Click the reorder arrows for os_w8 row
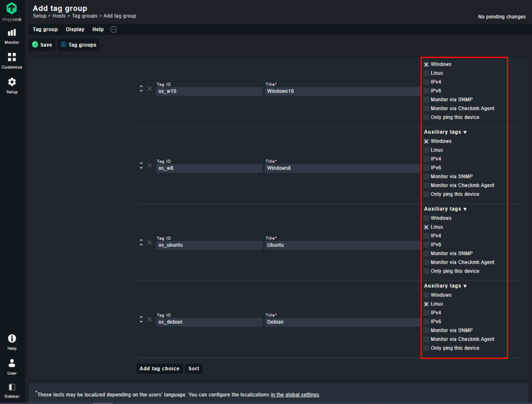 click(x=141, y=166)
